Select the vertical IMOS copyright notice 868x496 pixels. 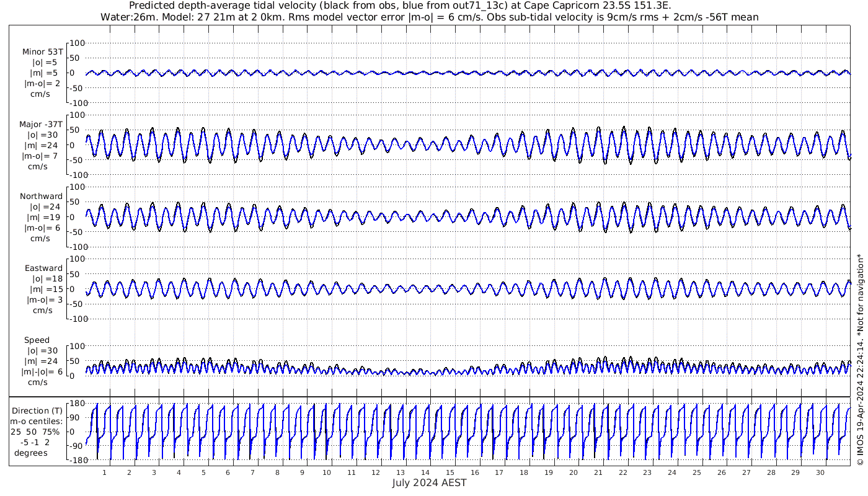pos(860,360)
